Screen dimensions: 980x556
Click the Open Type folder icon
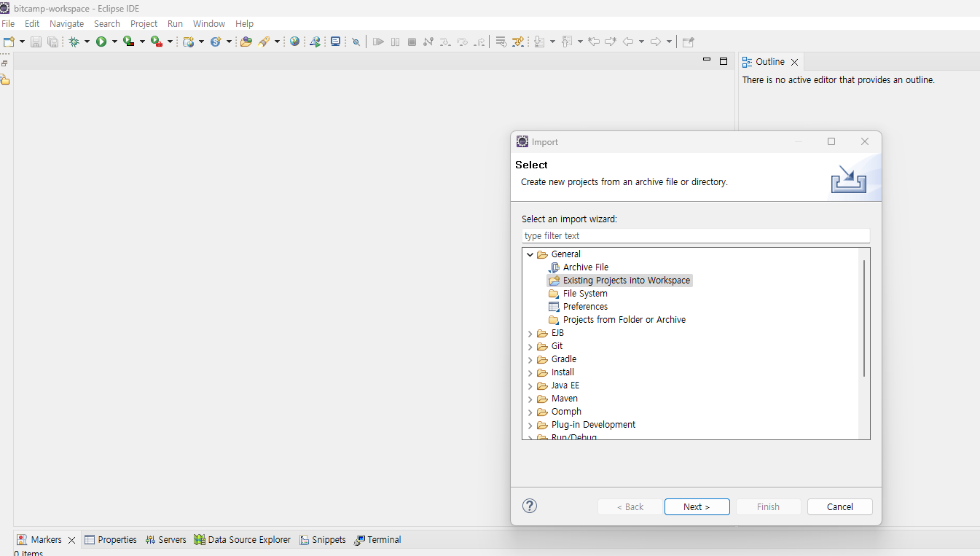(246, 42)
